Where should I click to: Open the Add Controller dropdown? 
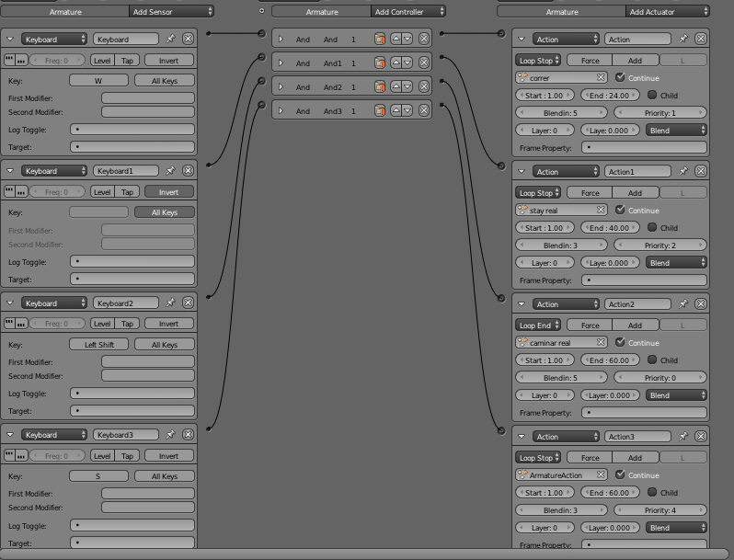point(408,11)
